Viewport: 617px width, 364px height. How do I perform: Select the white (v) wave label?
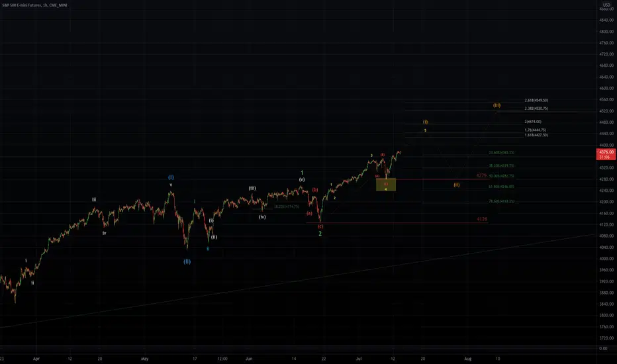pos(302,179)
